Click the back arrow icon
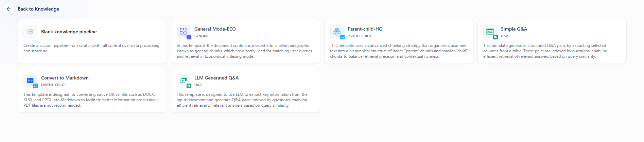This screenshot has width=644, height=142. tap(9, 9)
